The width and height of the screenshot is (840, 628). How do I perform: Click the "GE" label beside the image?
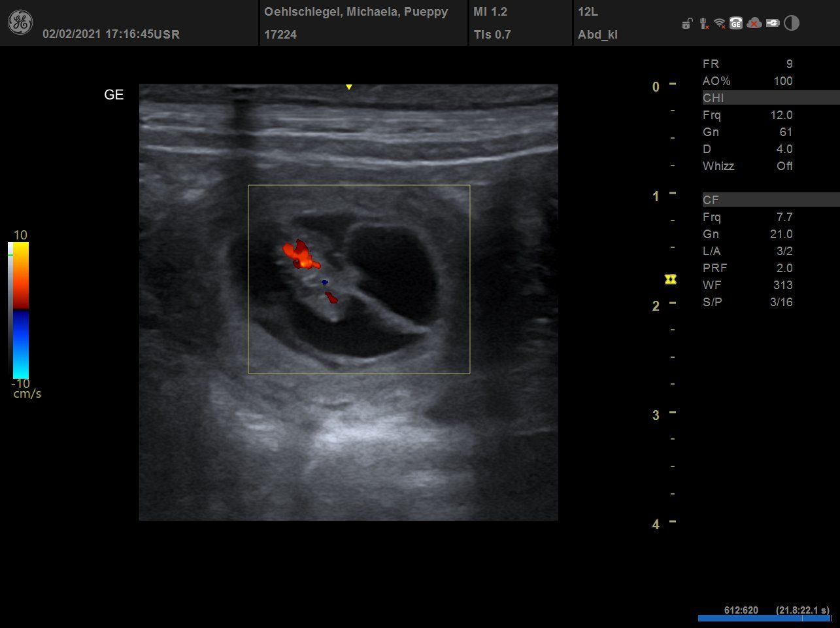pos(114,95)
